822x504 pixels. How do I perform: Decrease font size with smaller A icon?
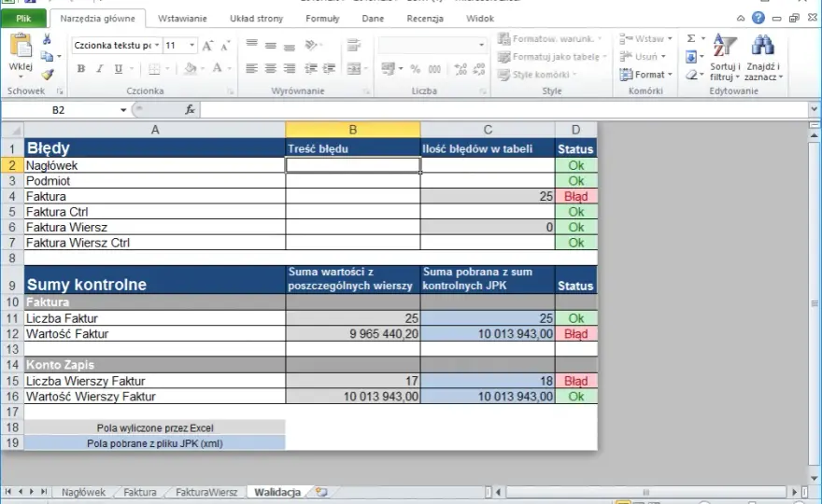(x=225, y=46)
